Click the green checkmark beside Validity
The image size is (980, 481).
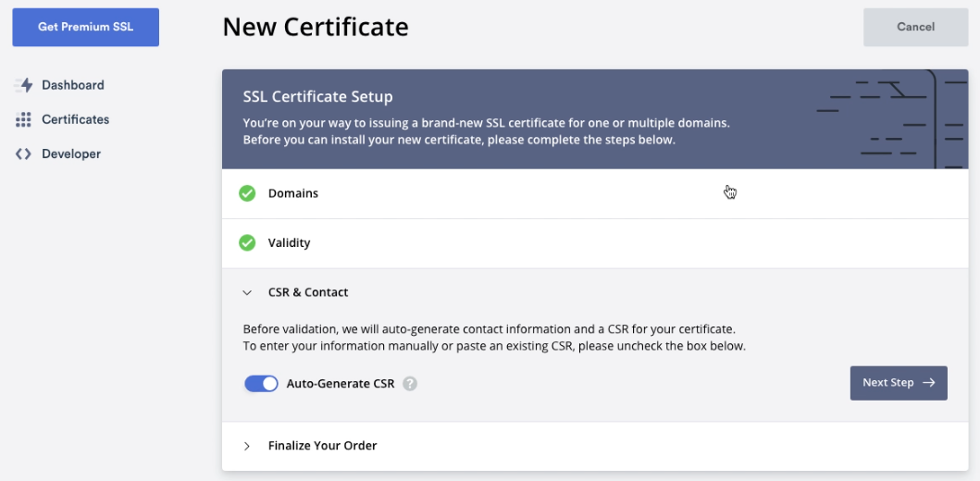pos(247,243)
